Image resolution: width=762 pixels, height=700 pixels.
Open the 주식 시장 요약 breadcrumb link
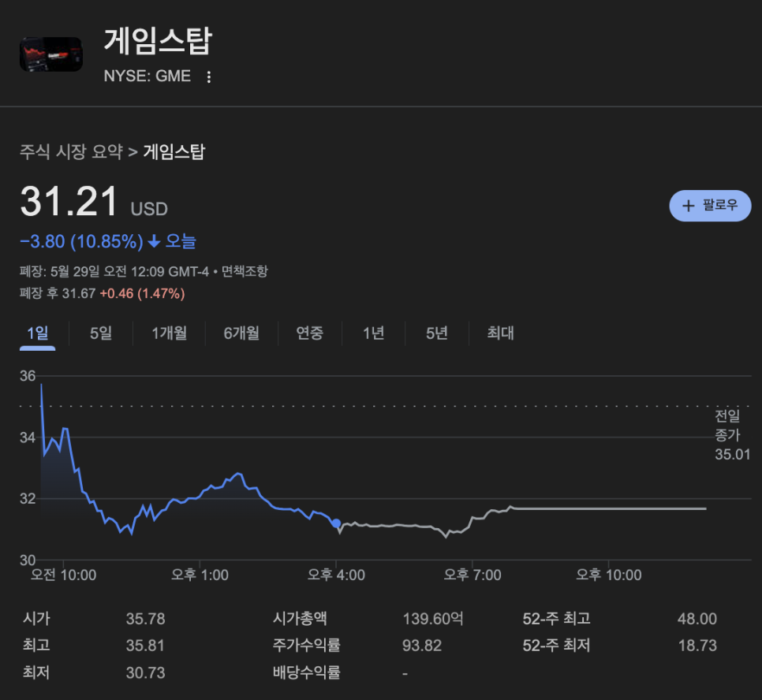tap(71, 152)
